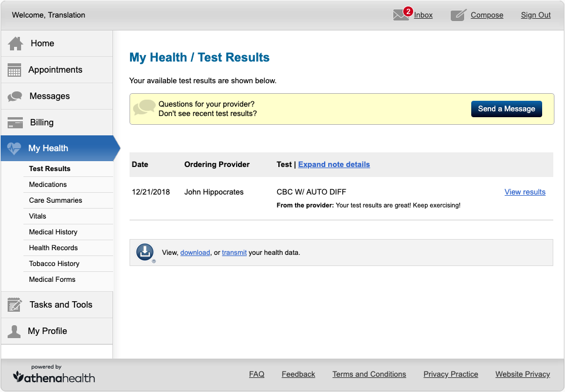The image size is (565, 392).
Task: Click the Send a Message button
Action: pyautogui.click(x=506, y=109)
